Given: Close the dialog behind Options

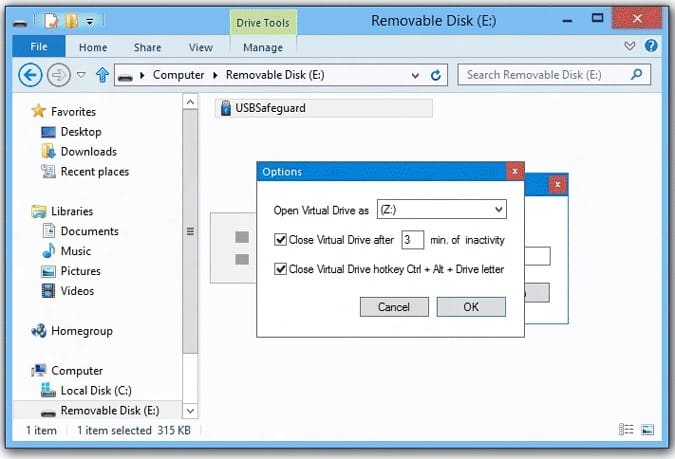Looking at the screenshot, I should tap(557, 185).
